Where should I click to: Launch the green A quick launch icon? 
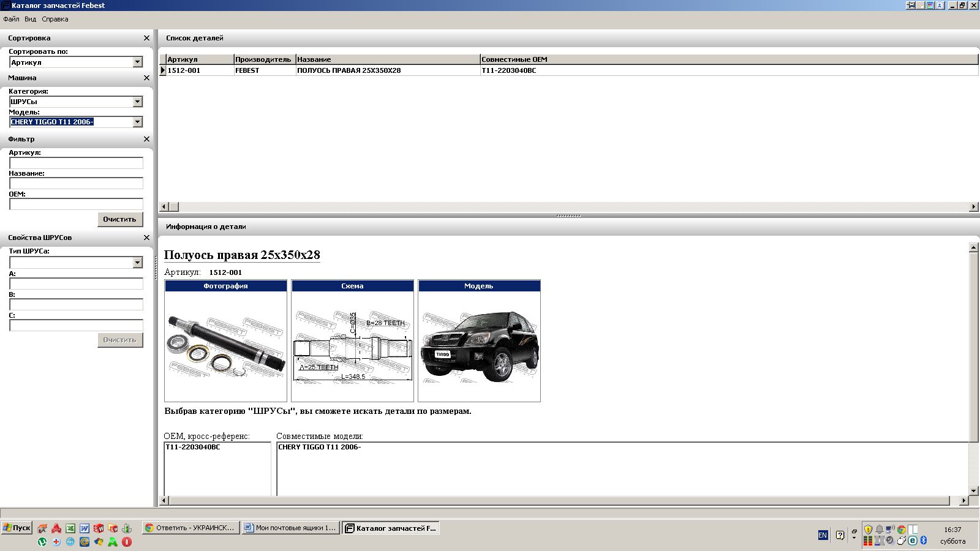[113, 542]
